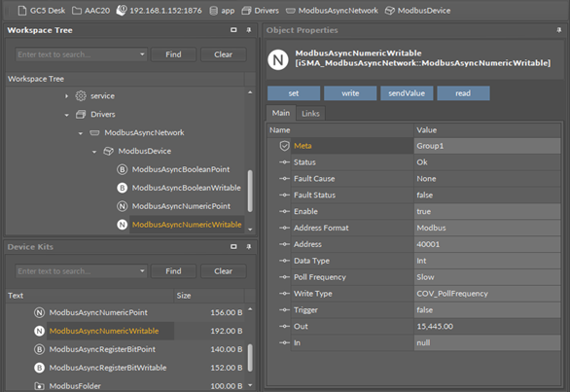The image size is (570, 392).
Task: Pin the Object Properties panel
Action: point(558,30)
